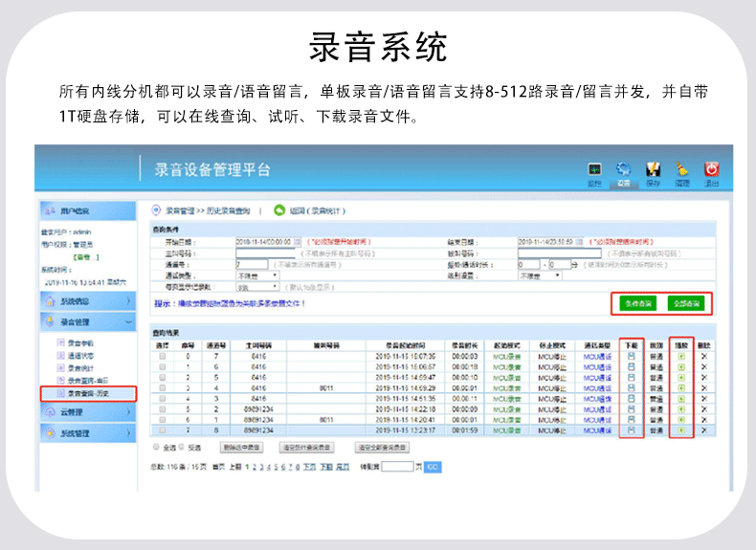Open 录音统计 in the sidebar
The image size is (756, 550).
tap(80, 368)
